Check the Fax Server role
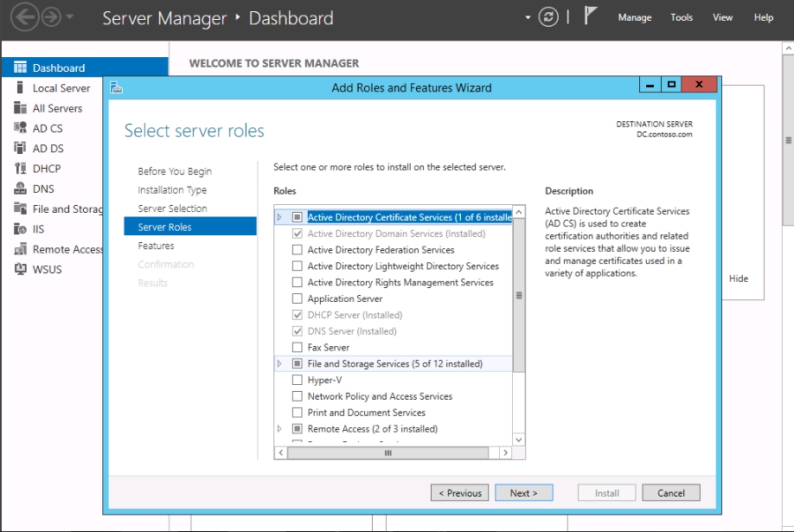 [298, 348]
